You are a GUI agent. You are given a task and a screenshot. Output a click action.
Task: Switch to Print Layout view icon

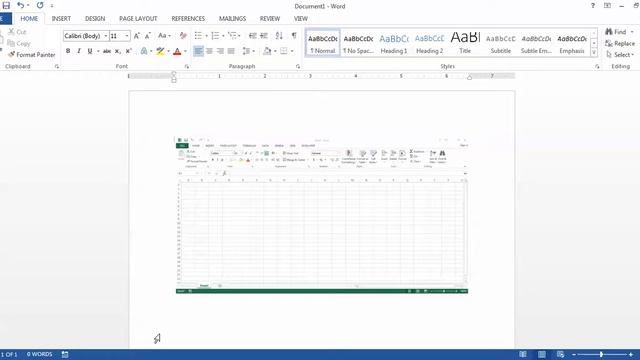tap(542, 354)
